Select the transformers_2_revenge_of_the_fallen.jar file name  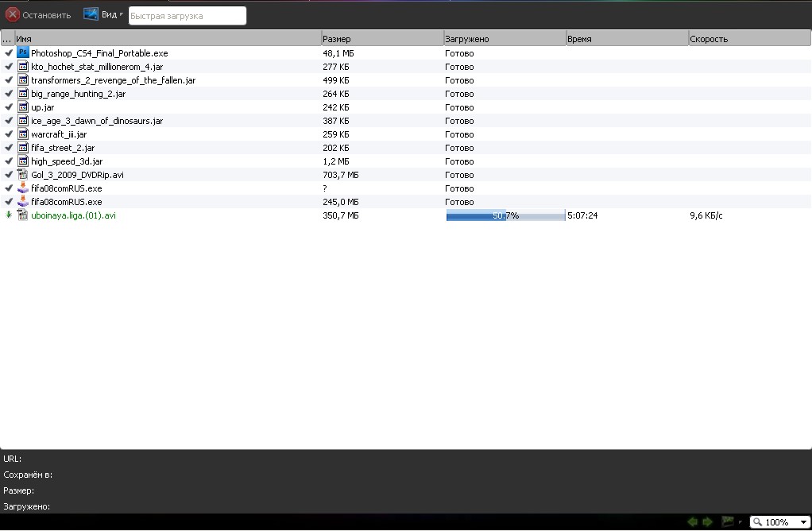click(x=114, y=80)
